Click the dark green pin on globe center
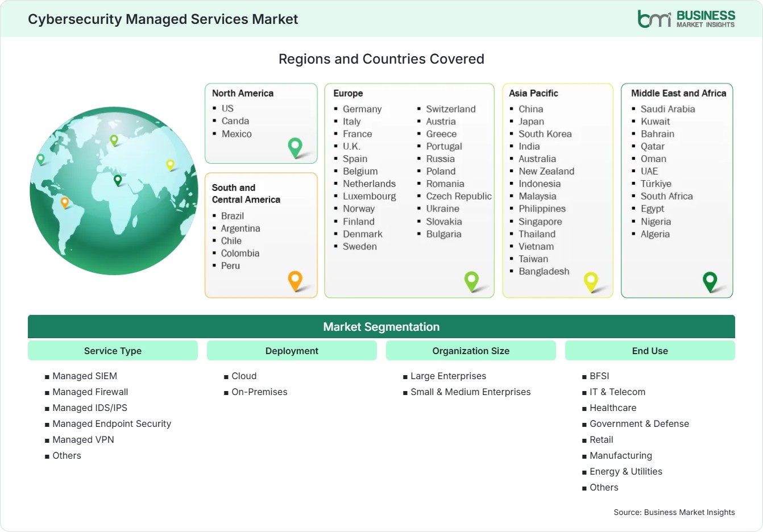 [118, 180]
